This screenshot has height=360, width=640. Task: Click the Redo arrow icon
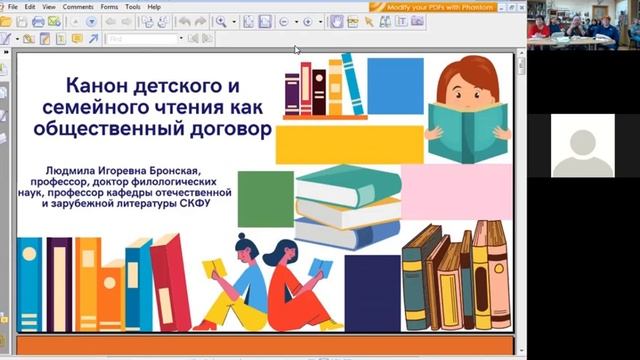200,22
